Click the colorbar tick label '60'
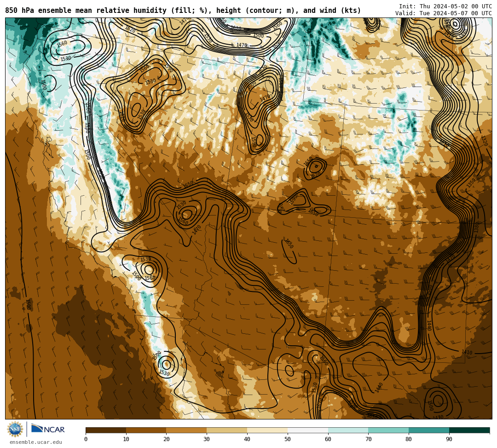497x448 pixels. (x=328, y=439)
